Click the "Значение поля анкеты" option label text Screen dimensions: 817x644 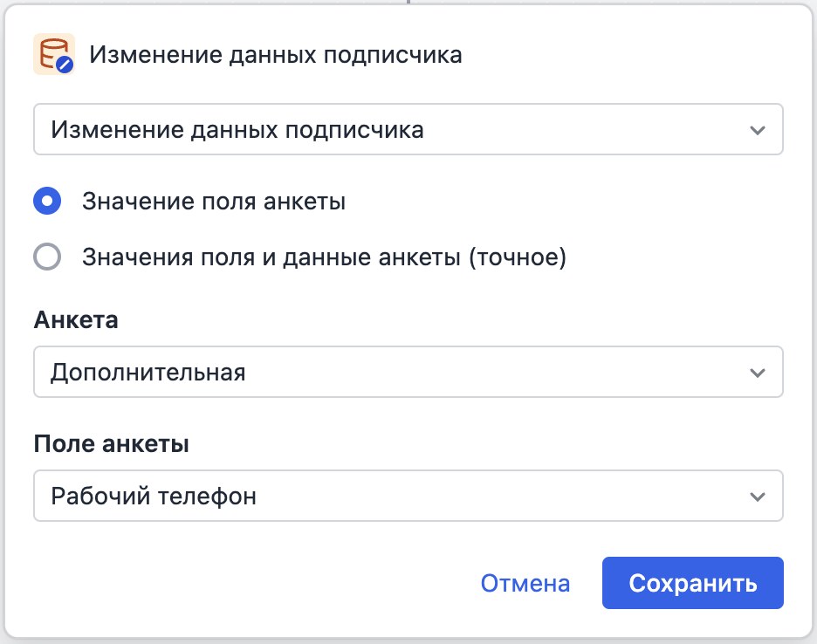[x=214, y=202]
